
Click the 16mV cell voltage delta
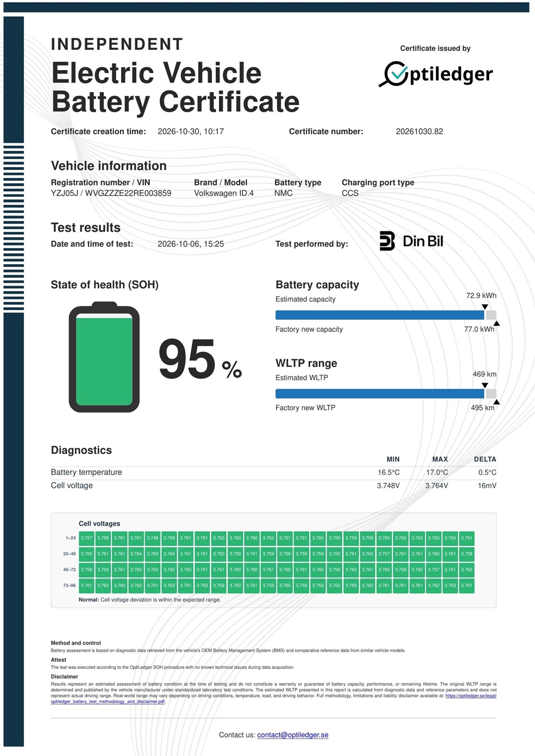click(487, 486)
